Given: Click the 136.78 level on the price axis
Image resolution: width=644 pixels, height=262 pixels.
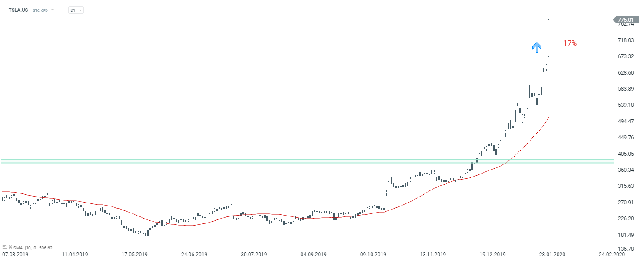Looking at the screenshot, I should coord(626,249).
